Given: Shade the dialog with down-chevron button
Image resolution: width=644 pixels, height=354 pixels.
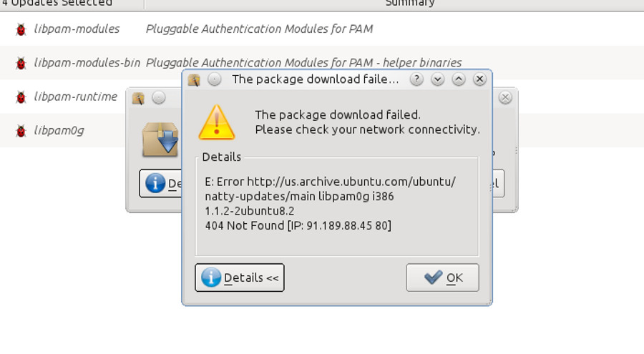Looking at the screenshot, I should (437, 79).
